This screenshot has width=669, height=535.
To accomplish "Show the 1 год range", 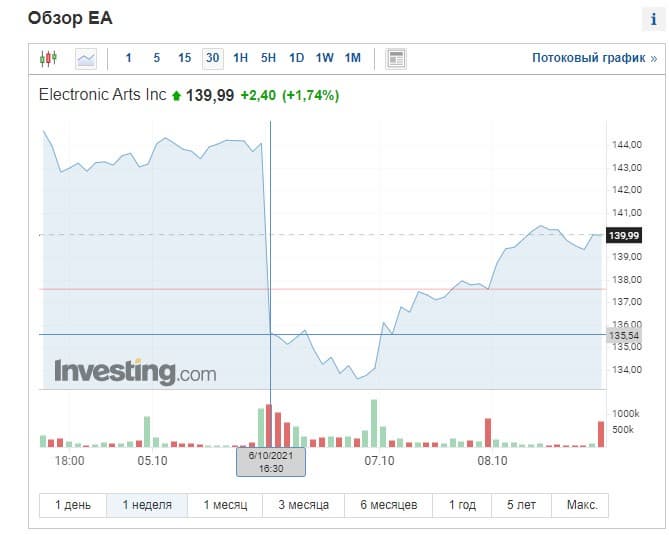I will (x=462, y=505).
